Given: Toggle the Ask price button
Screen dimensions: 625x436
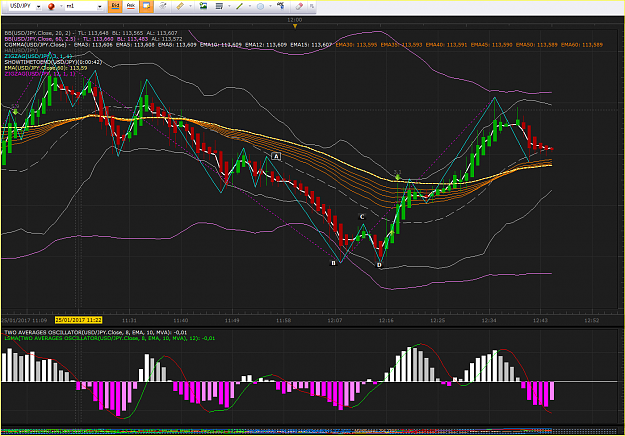Looking at the screenshot, I should (131, 6).
